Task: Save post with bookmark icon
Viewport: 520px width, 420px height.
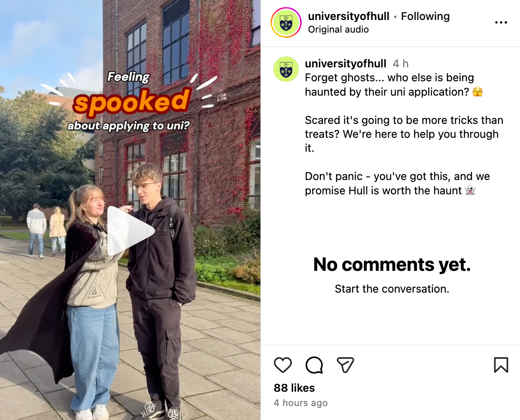Action: pyautogui.click(x=501, y=365)
